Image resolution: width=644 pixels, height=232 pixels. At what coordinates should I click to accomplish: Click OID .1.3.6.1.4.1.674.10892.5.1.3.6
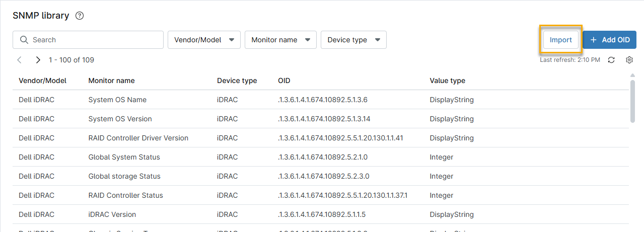[323, 100]
